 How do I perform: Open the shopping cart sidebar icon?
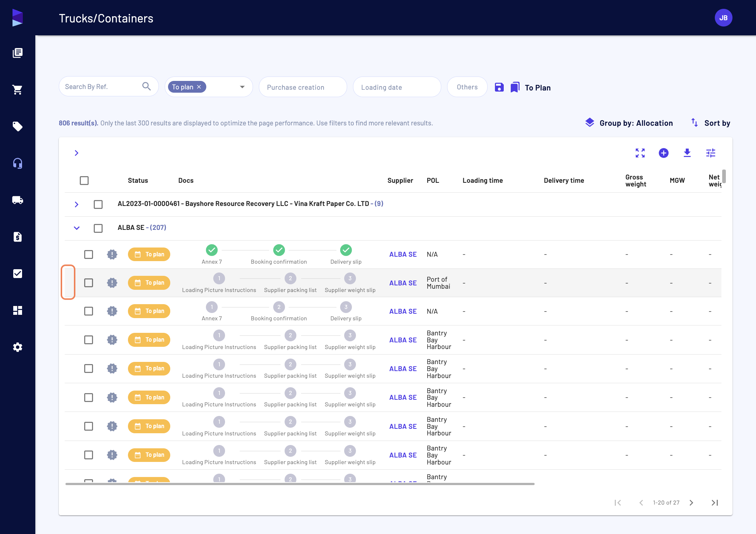coord(18,90)
